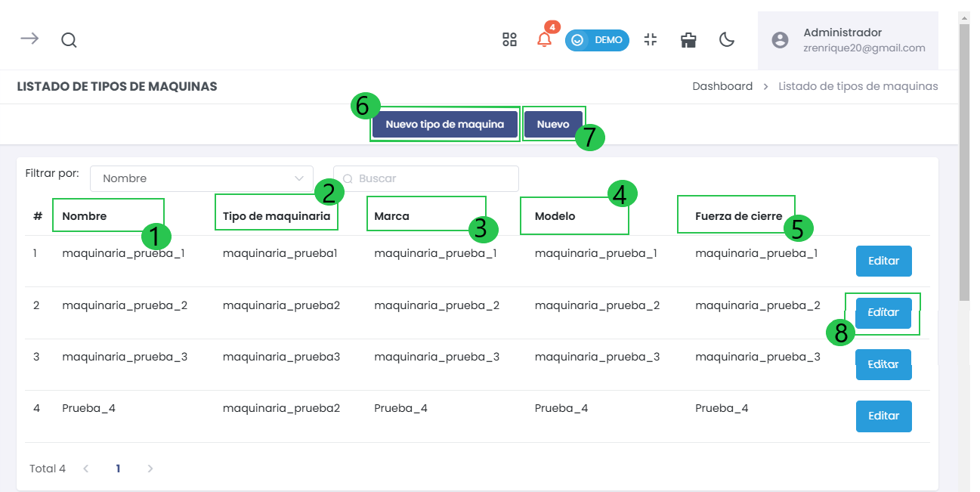This screenshot has width=980, height=492.
Task: Open notifications bell with 4 badge
Action: pyautogui.click(x=544, y=40)
